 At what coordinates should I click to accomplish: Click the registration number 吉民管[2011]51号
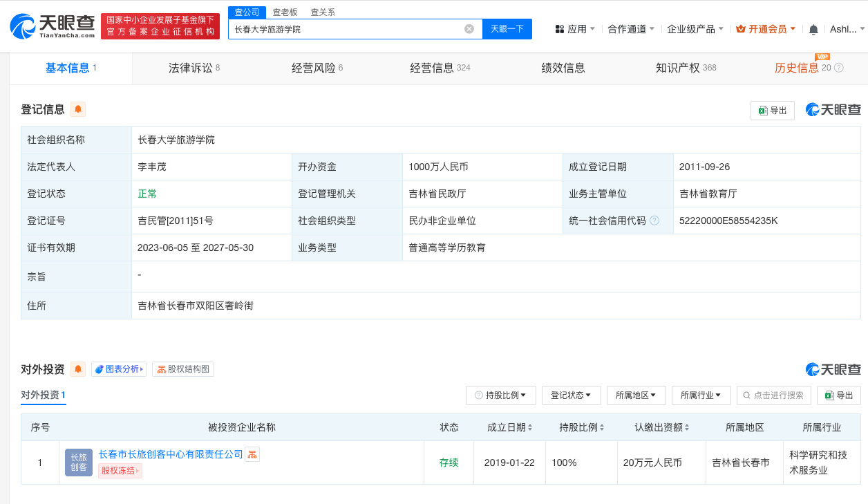[176, 221]
